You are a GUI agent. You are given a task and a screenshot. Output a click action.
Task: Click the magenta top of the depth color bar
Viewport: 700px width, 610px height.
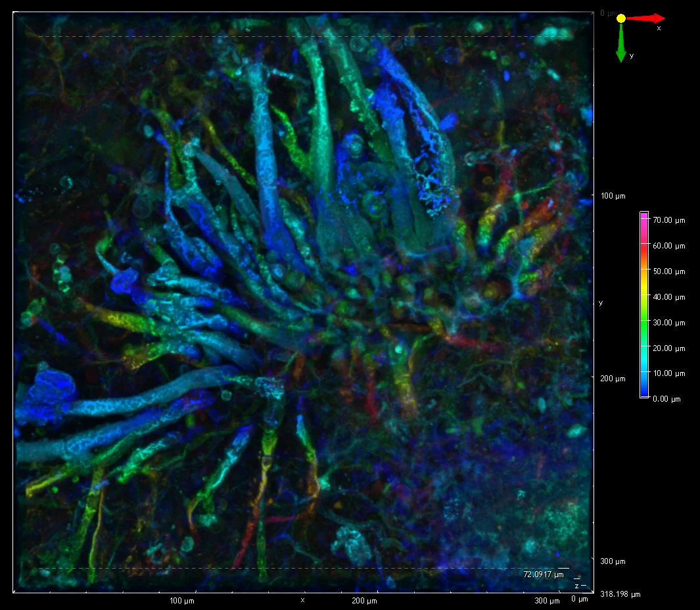644,216
